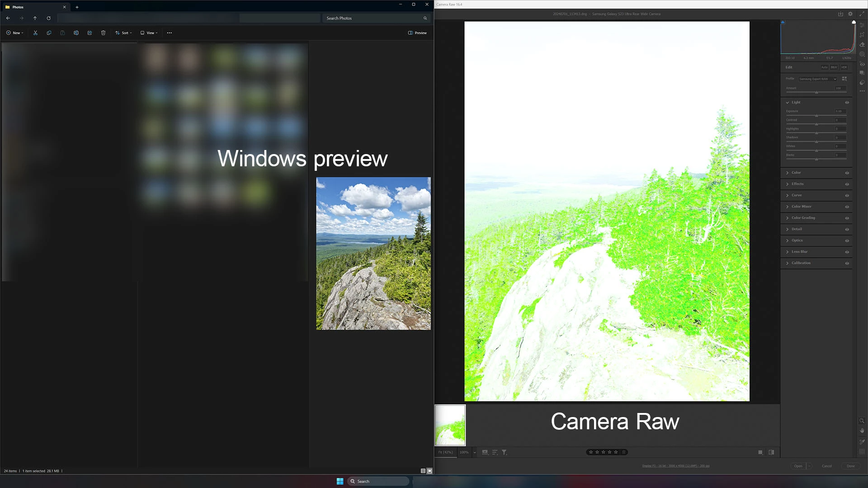Select the Healing eraser tool

point(862,44)
